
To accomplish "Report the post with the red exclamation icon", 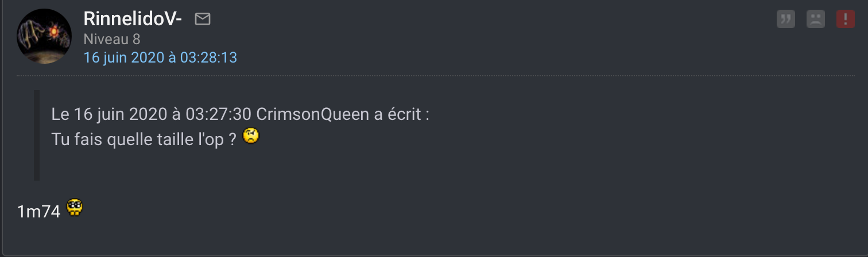I will (846, 19).
